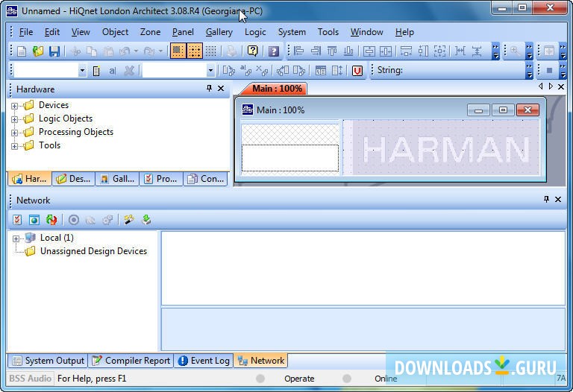Switch to the System Output tab
Viewport: 573px width, 392px height.
(48, 361)
